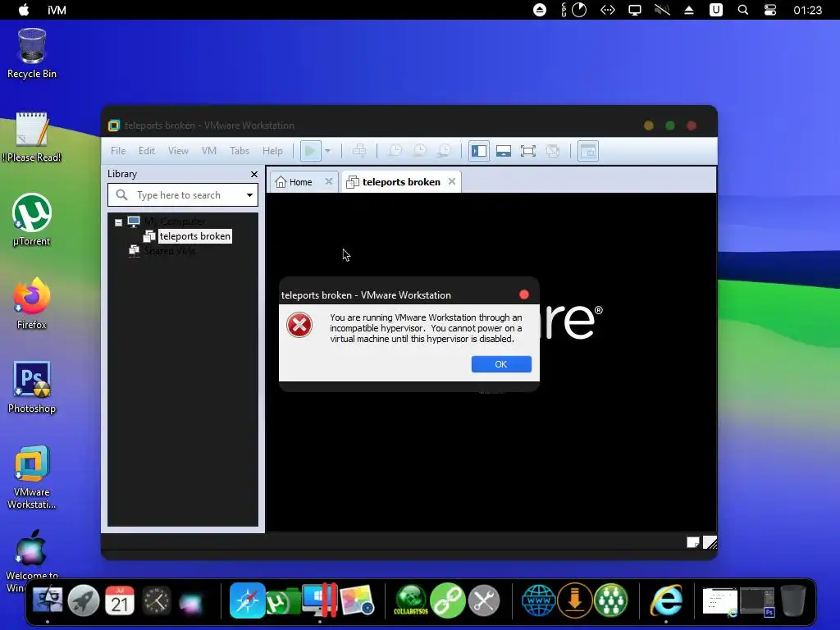Open Internet Explorer in the dock
This screenshot has width=840, height=630.
click(x=666, y=601)
